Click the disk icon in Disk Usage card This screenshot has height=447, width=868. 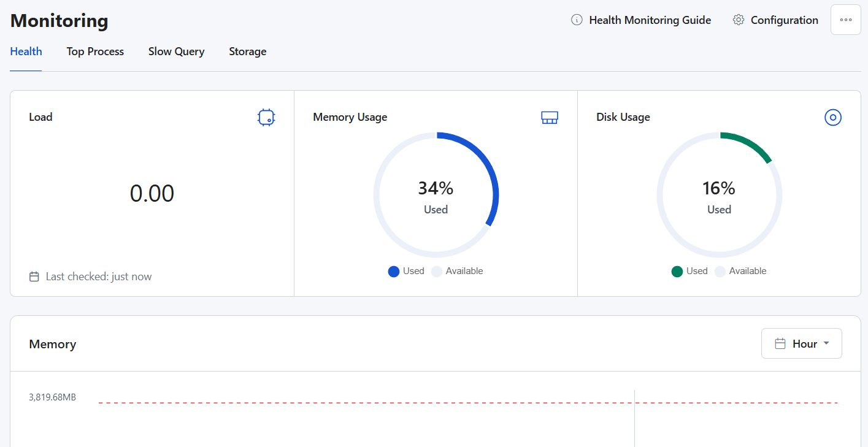832,117
